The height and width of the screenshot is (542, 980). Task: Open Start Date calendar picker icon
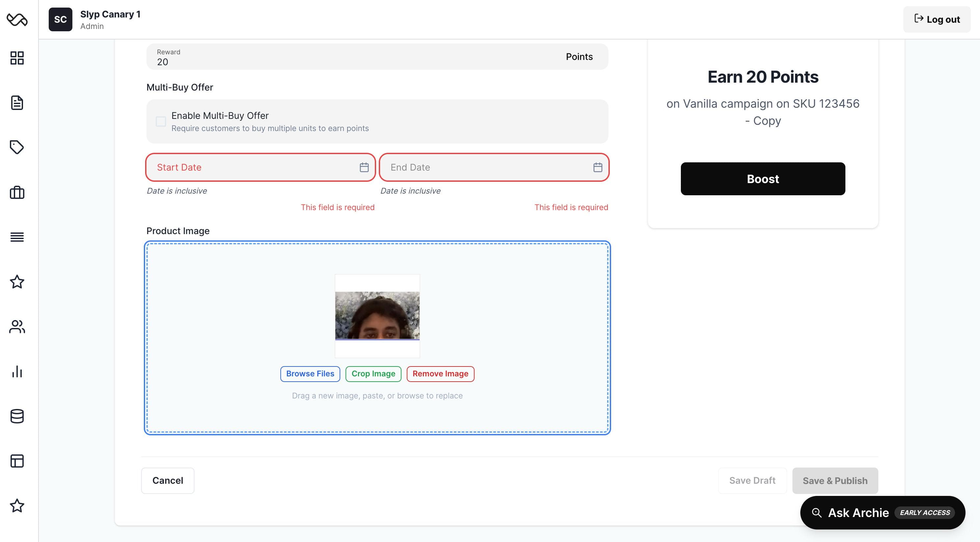(364, 167)
